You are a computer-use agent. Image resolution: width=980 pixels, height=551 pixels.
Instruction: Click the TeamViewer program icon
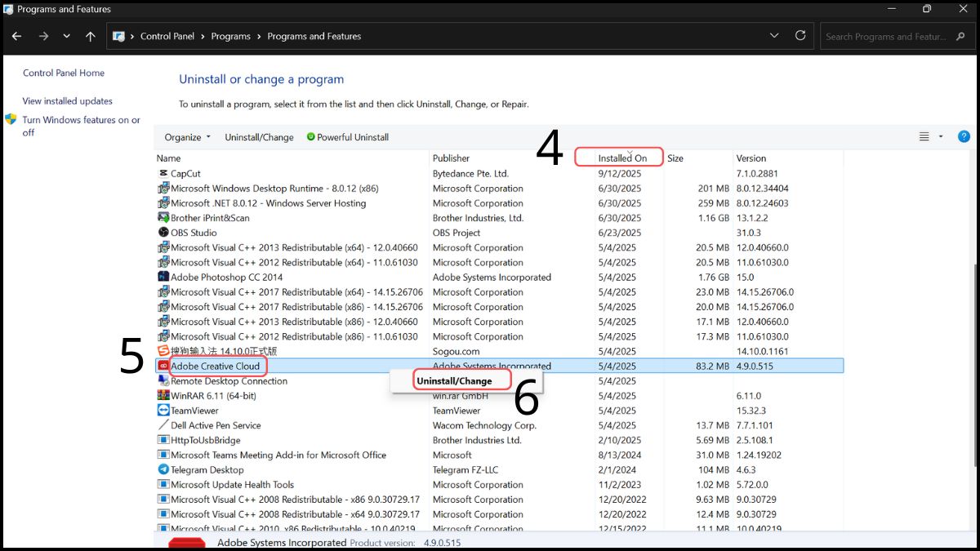tap(163, 411)
